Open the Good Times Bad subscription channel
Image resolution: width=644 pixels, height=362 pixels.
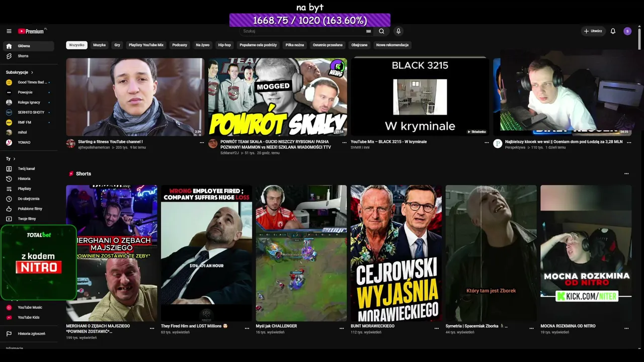coord(29,82)
